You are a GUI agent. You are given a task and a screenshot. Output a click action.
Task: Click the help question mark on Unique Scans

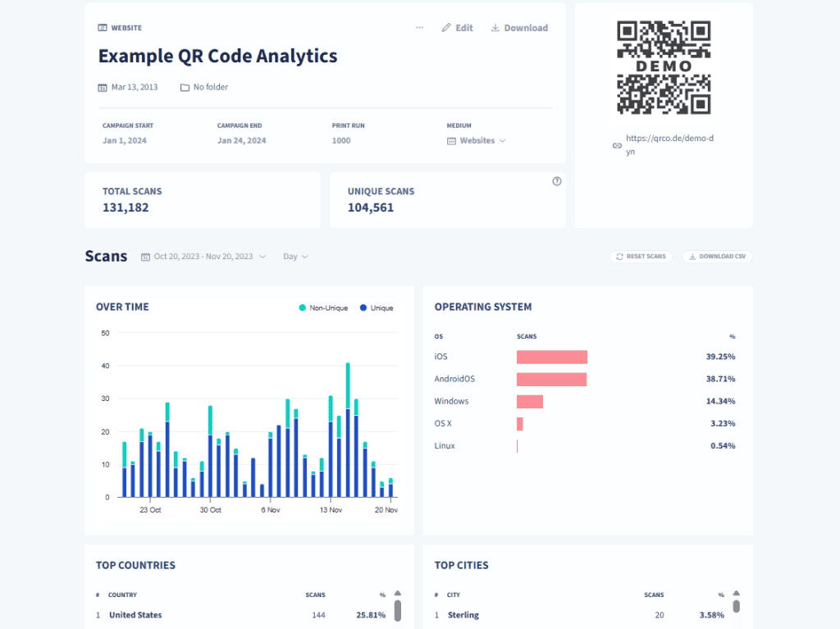(556, 180)
